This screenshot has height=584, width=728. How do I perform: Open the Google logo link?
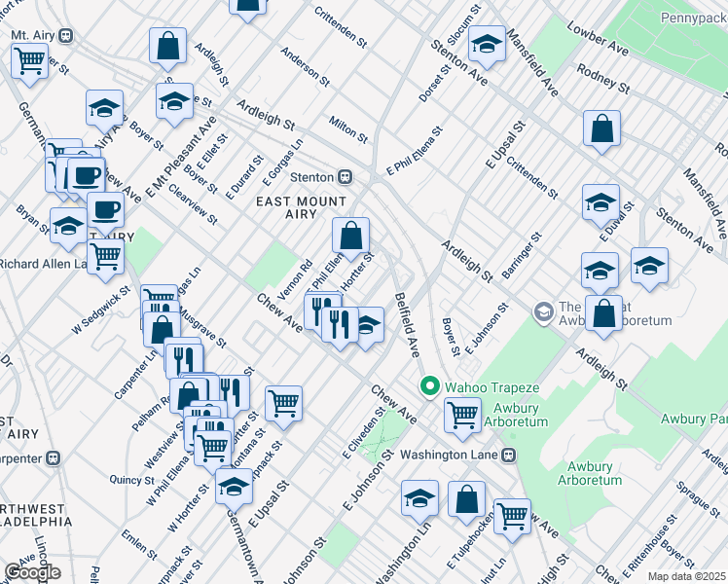coord(32,572)
